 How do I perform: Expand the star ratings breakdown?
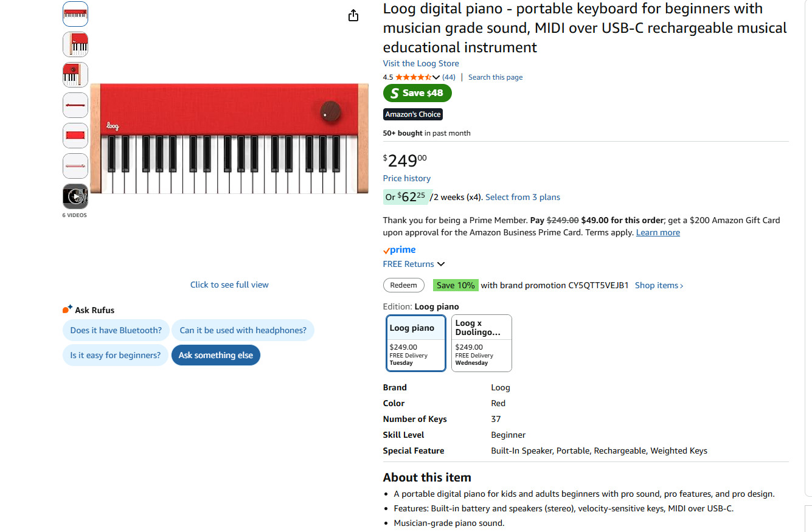(x=436, y=77)
